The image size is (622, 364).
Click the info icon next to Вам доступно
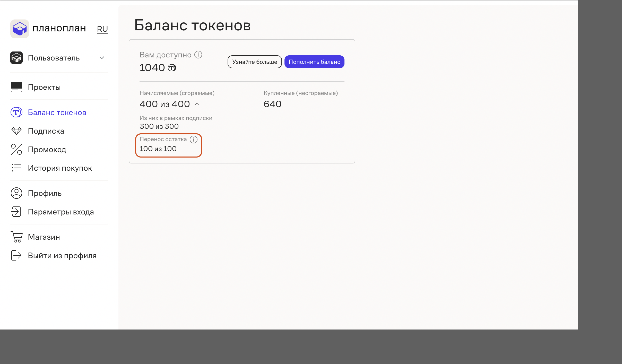click(198, 54)
